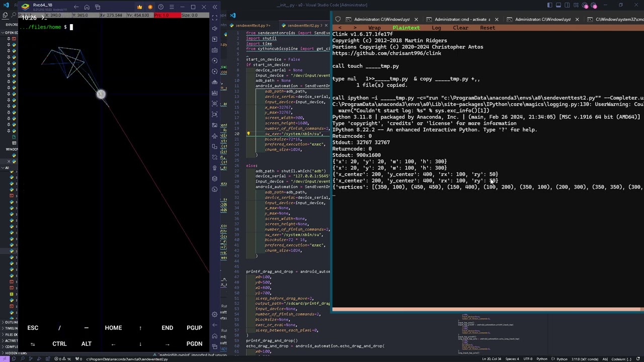Click the console horizontal scrollbar

point(488,310)
